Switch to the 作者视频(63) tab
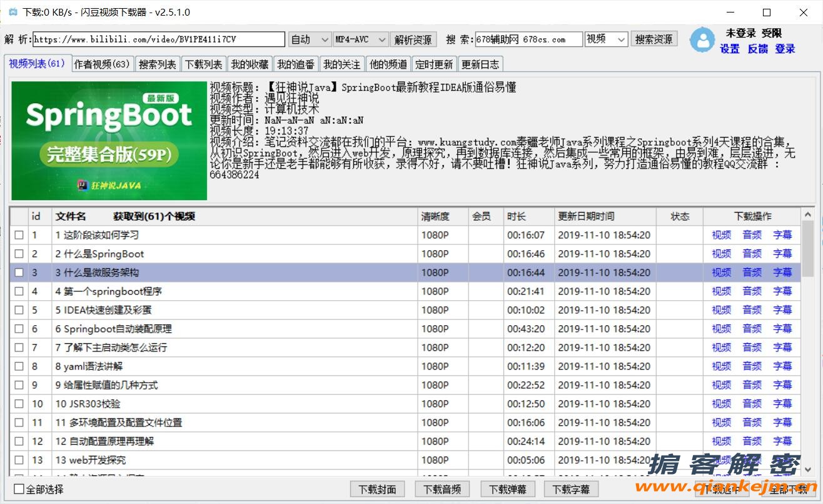Viewport: 823px width, 504px height. click(x=101, y=64)
